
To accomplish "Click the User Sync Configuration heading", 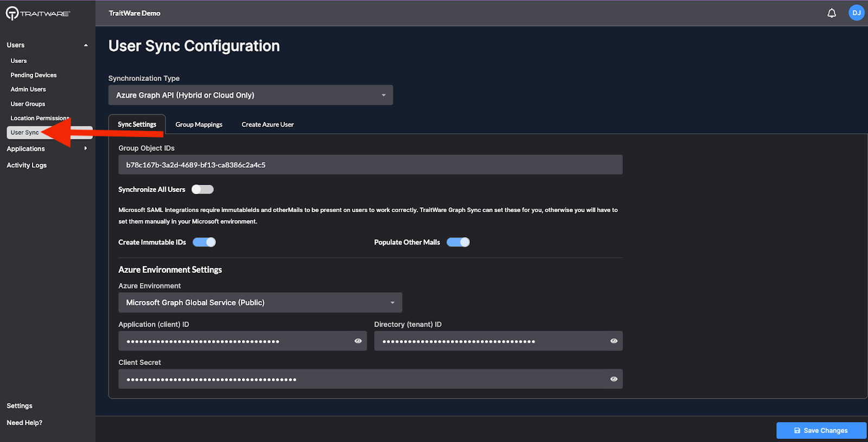I will (x=194, y=46).
